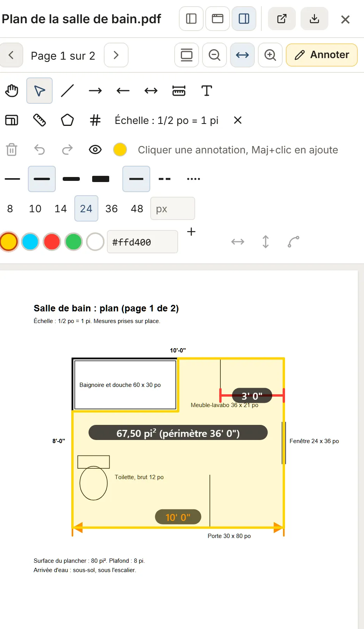Switch to the full window layout
Image resolution: width=364 pixels, height=629 pixels.
(218, 19)
